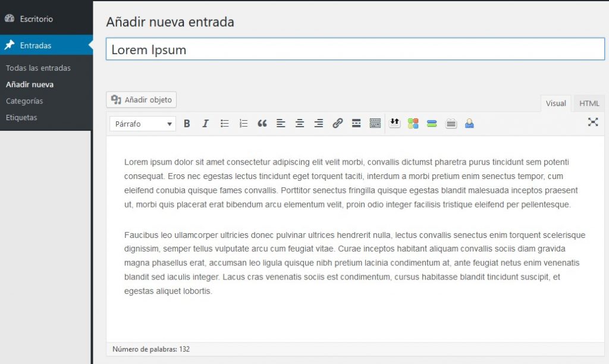Open Todas las entradas in sidebar
609x364 pixels.
[38, 68]
